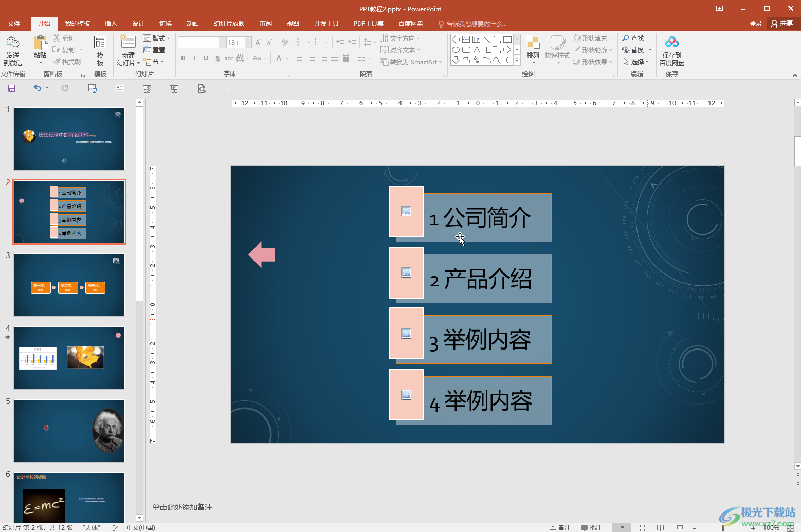Image resolution: width=801 pixels, height=532 pixels.
Task: Fit slide to current window icon
Action: [790, 528]
